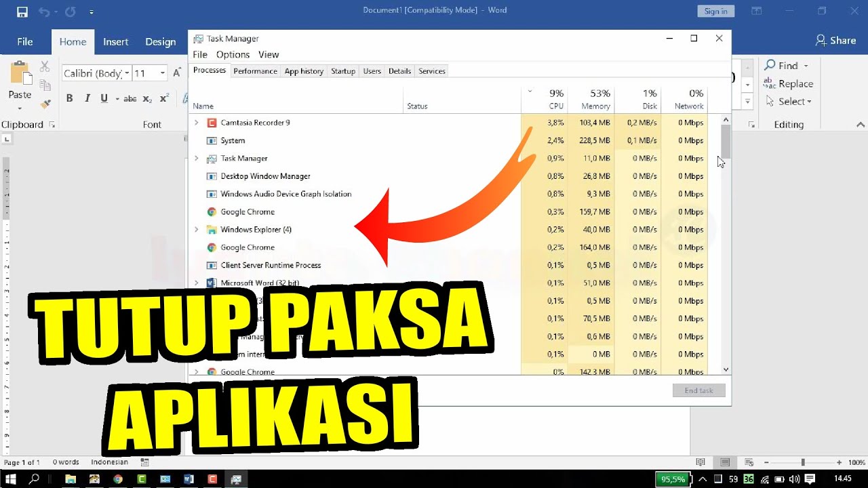Open the Windows Start menu
Screen dimensions: 868x488
12,479
